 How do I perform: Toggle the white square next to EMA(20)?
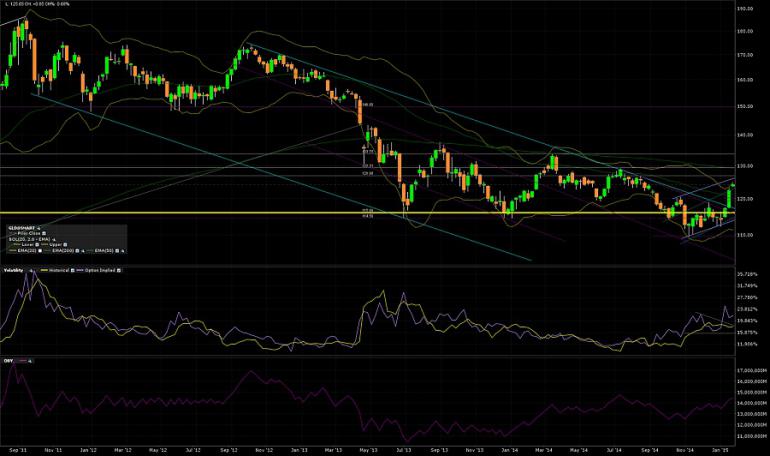click(x=40, y=251)
